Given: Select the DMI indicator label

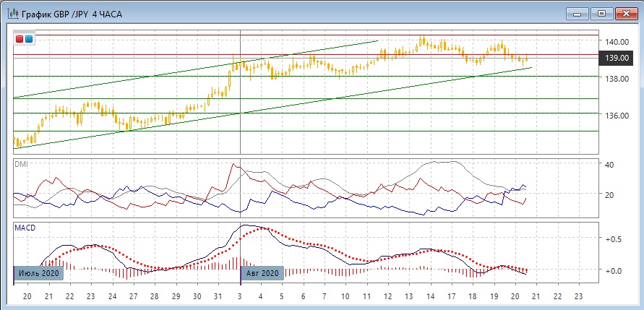Looking at the screenshot, I should pyautogui.click(x=21, y=165).
